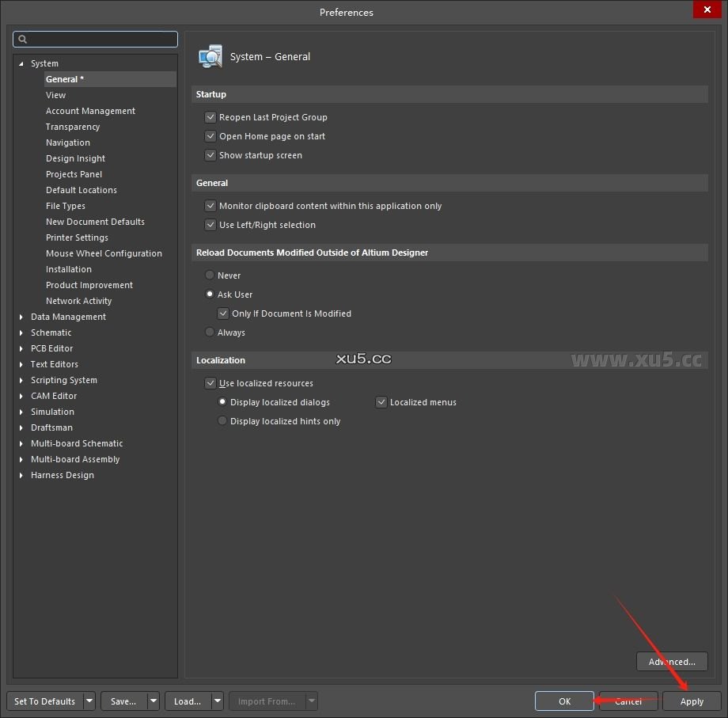Select Always for reloading modified documents

tap(209, 332)
